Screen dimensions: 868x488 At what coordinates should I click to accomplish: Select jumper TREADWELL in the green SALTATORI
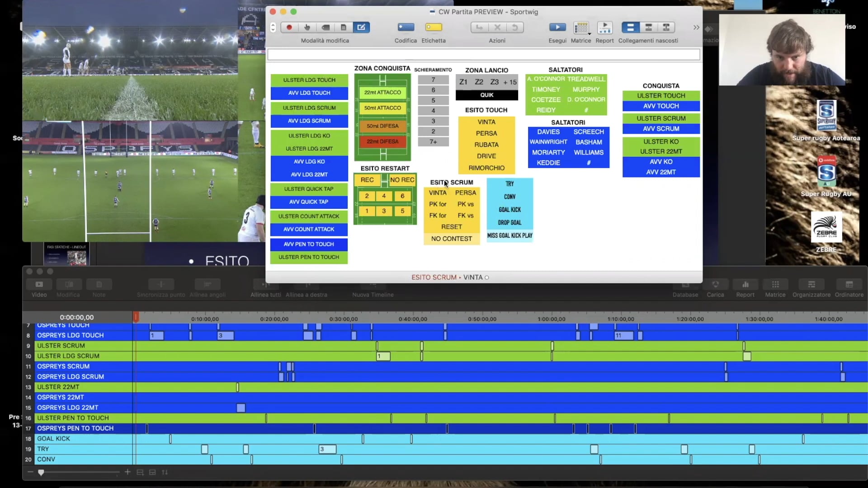point(586,79)
